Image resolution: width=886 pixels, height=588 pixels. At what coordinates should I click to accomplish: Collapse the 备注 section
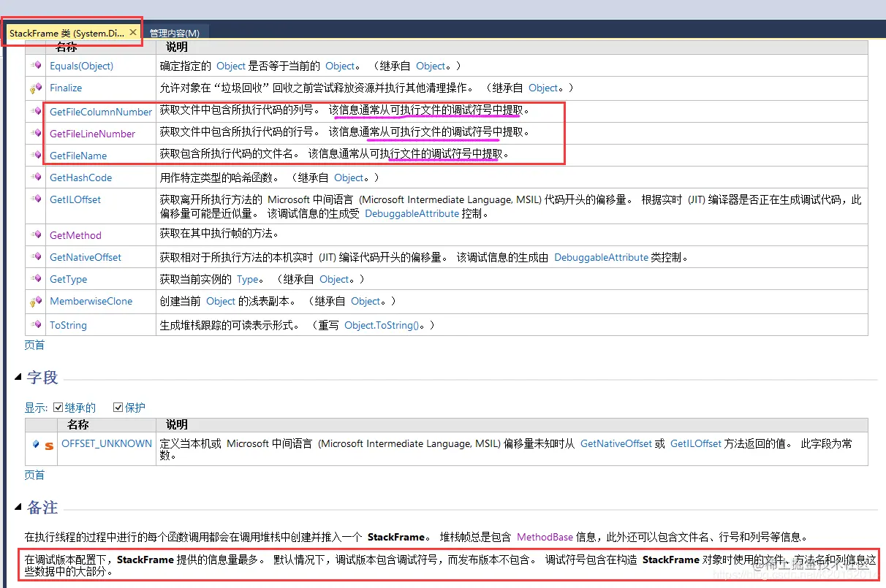18,507
